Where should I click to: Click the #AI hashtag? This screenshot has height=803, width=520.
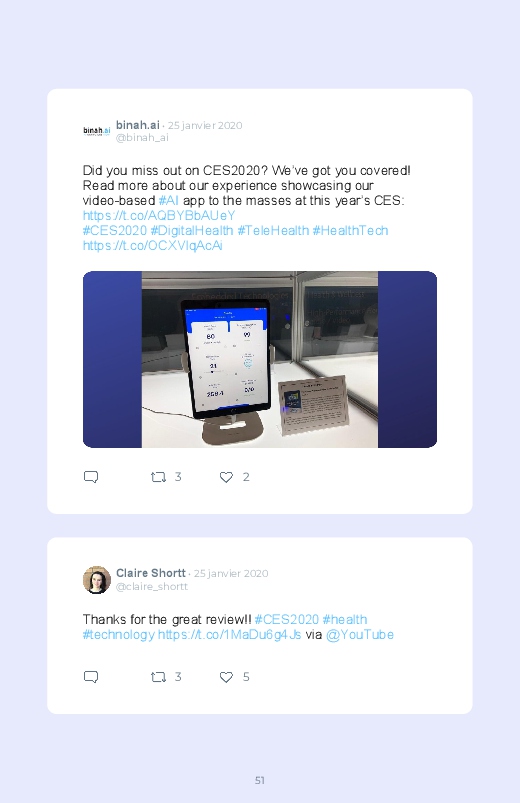169,201
